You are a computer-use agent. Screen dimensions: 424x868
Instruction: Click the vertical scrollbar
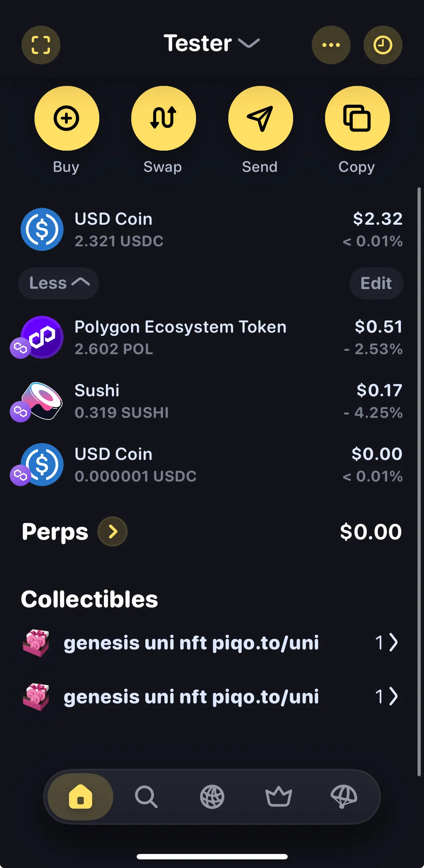coord(419,482)
